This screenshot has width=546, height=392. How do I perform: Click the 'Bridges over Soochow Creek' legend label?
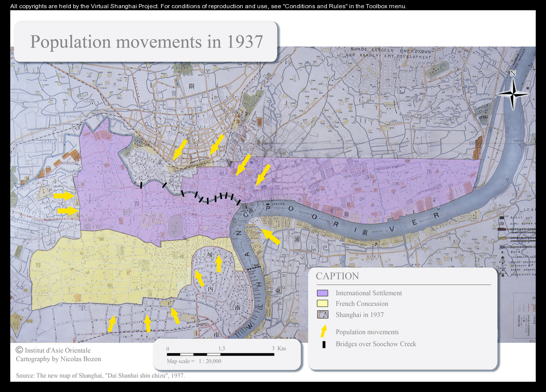pyautogui.click(x=376, y=344)
